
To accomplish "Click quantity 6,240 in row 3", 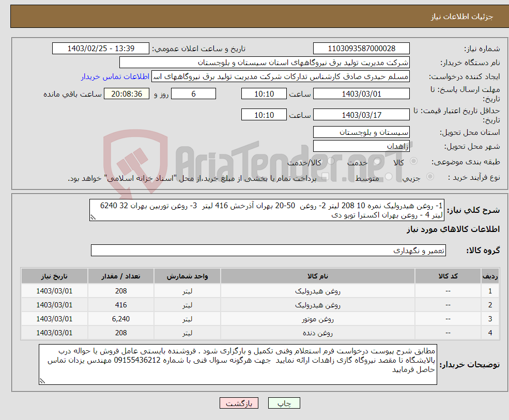I will click(121, 319).
